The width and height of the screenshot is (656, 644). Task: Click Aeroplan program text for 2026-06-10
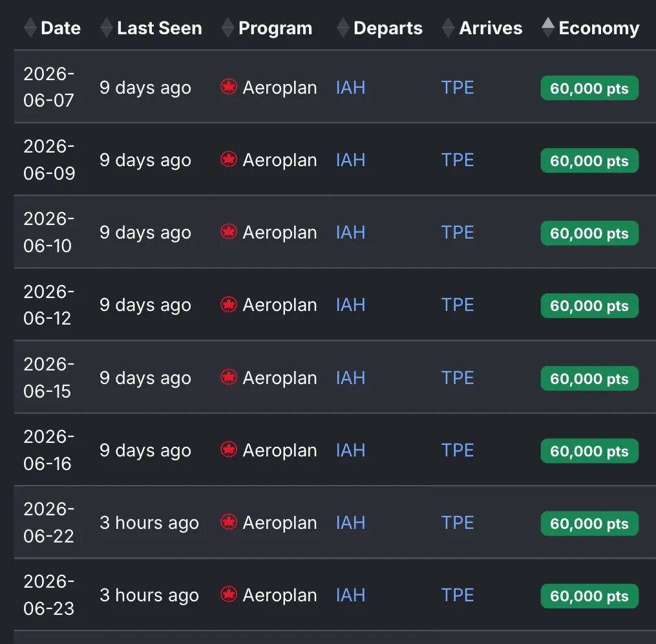pyautogui.click(x=279, y=233)
